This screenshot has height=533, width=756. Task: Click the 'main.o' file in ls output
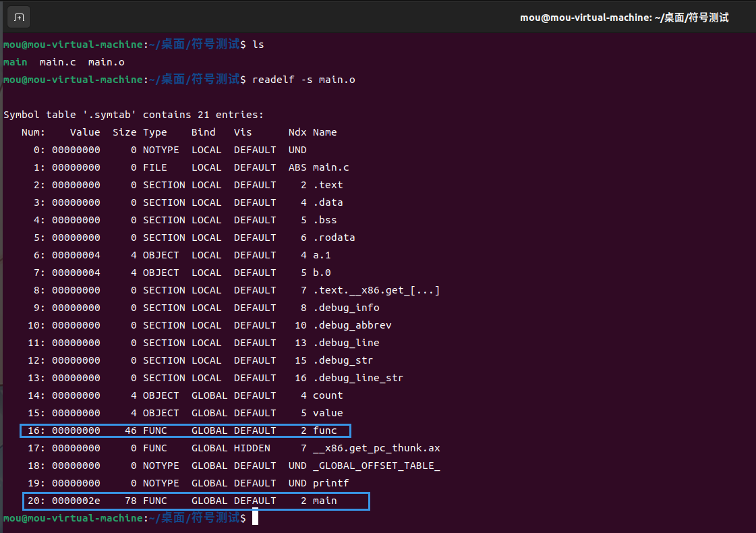click(x=106, y=62)
